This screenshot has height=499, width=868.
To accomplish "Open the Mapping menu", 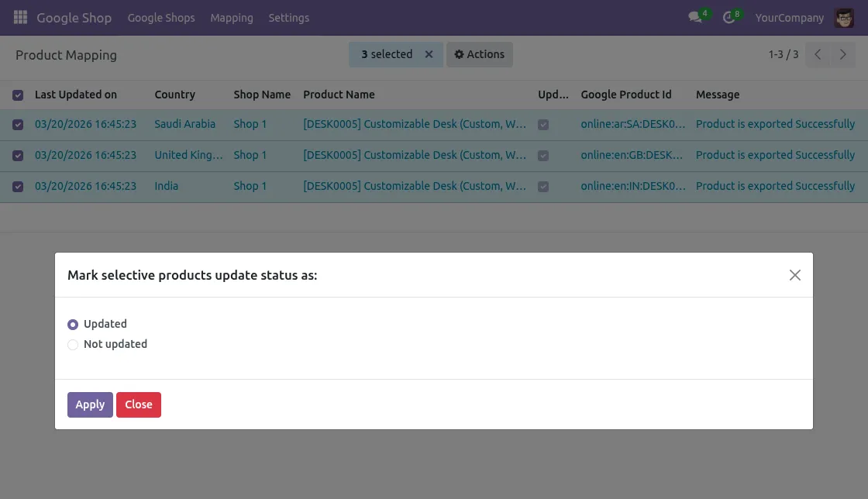I will tap(232, 18).
